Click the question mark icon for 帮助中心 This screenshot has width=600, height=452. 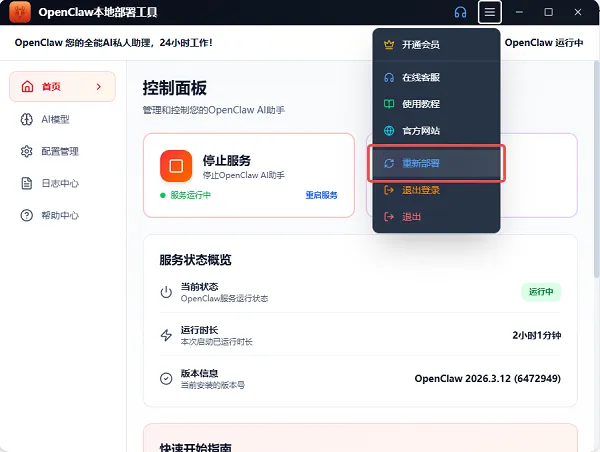click(26, 215)
